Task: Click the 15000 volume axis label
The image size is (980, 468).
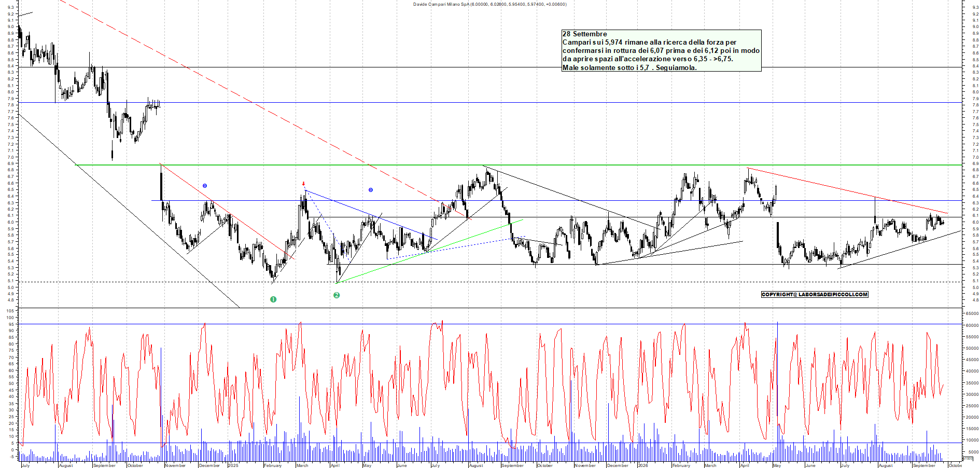Action: point(971,429)
